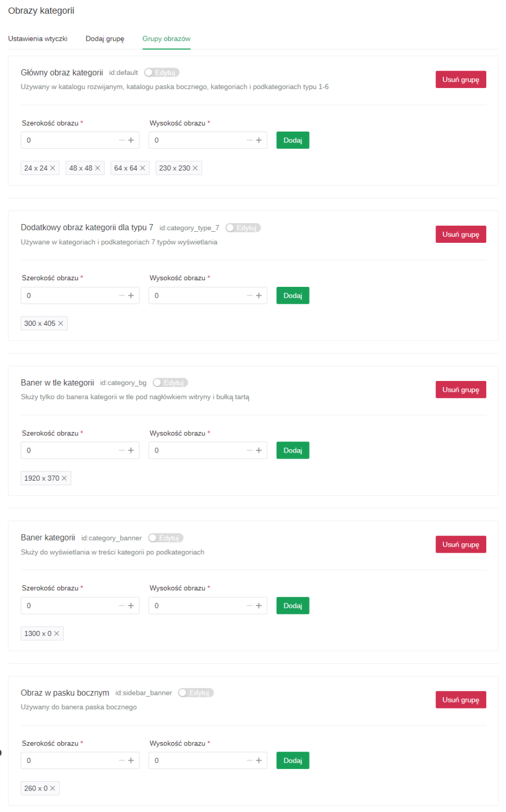Remove the 24 x 24 size tag
Image resolution: width=506 pixels, height=812 pixels.
53,168
